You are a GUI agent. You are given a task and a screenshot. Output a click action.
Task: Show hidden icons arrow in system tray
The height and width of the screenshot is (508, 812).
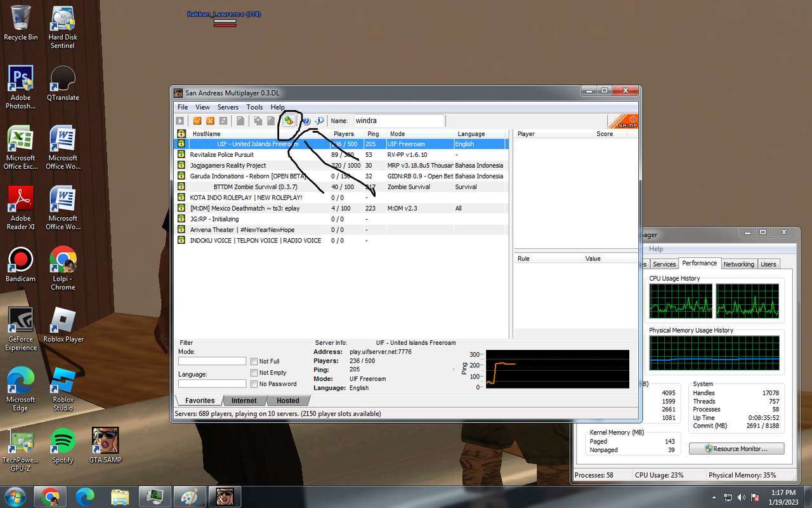coord(714,497)
